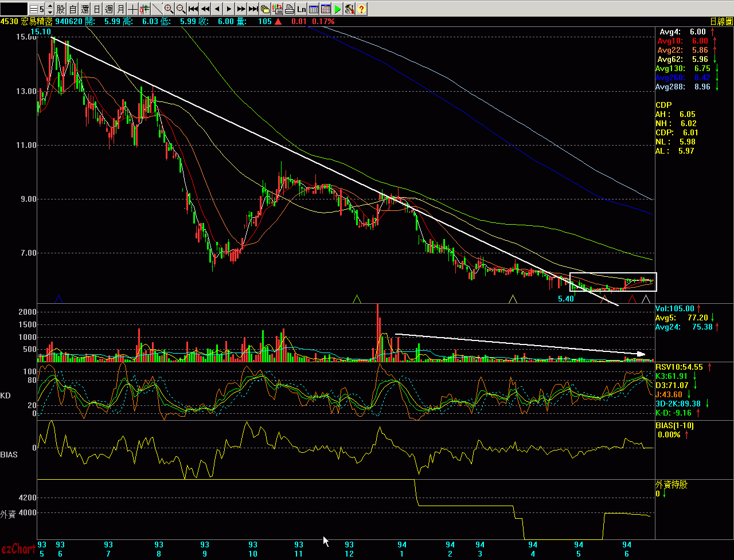Click the chart compare icon beside folders

pos(277,9)
